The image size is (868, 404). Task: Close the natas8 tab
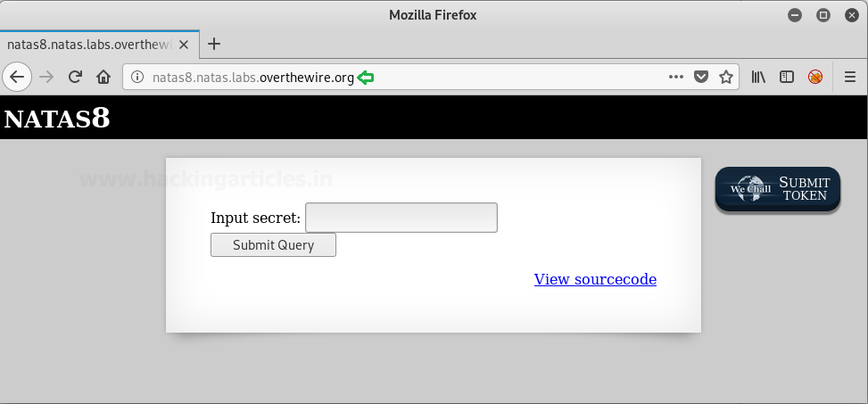click(185, 44)
